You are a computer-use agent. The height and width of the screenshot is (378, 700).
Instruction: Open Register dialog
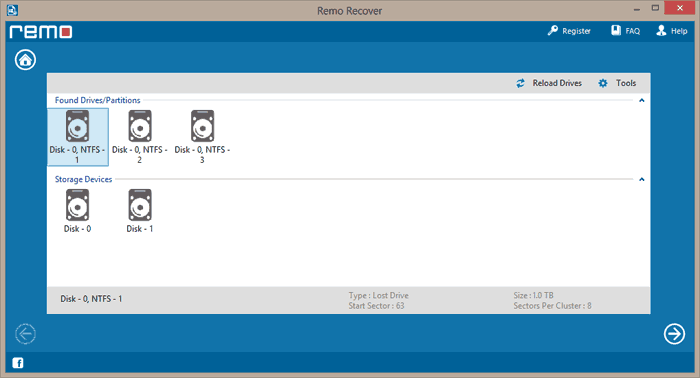(x=569, y=31)
